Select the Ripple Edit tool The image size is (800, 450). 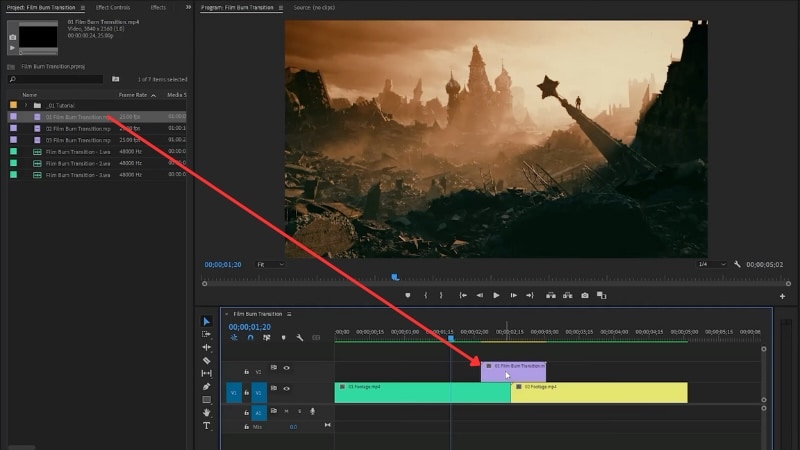click(207, 347)
